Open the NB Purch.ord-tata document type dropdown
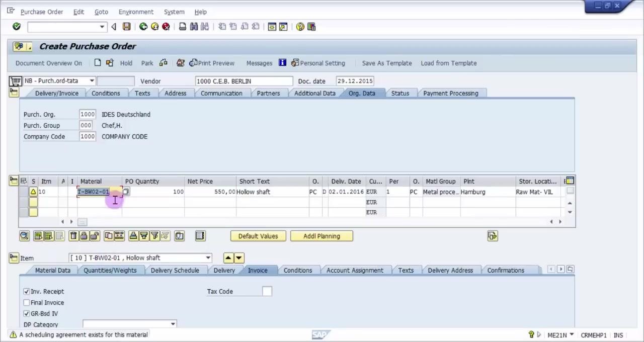The image size is (644, 342). [92, 81]
